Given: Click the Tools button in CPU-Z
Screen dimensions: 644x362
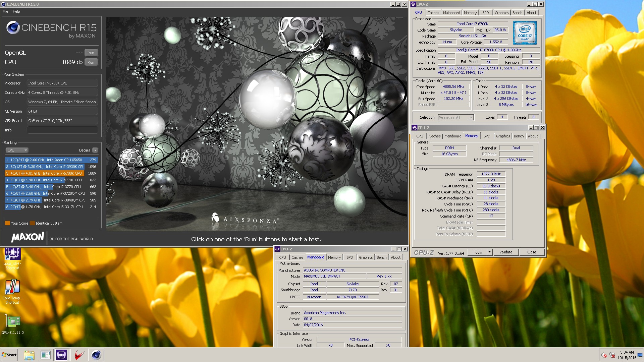Looking at the screenshot, I should pyautogui.click(x=477, y=252).
